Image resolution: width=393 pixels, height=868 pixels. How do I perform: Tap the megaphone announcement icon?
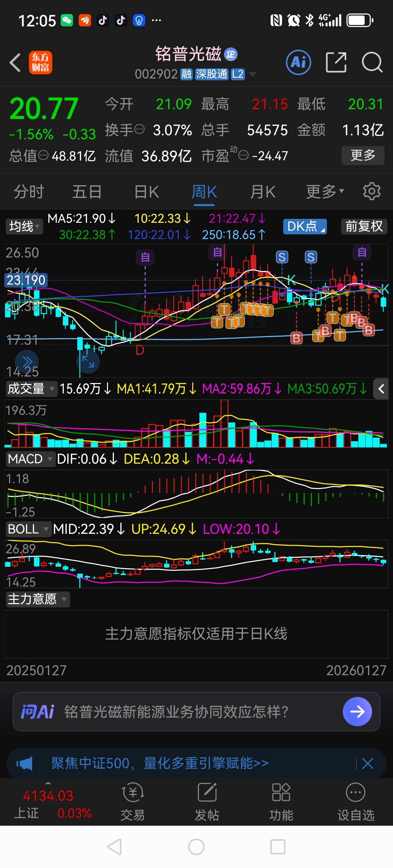[x=24, y=763]
